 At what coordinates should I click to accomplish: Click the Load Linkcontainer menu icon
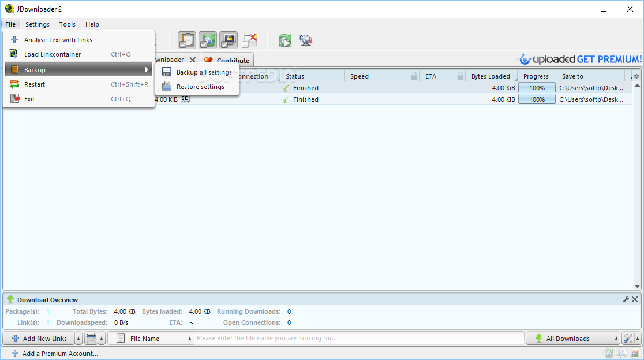(x=14, y=54)
